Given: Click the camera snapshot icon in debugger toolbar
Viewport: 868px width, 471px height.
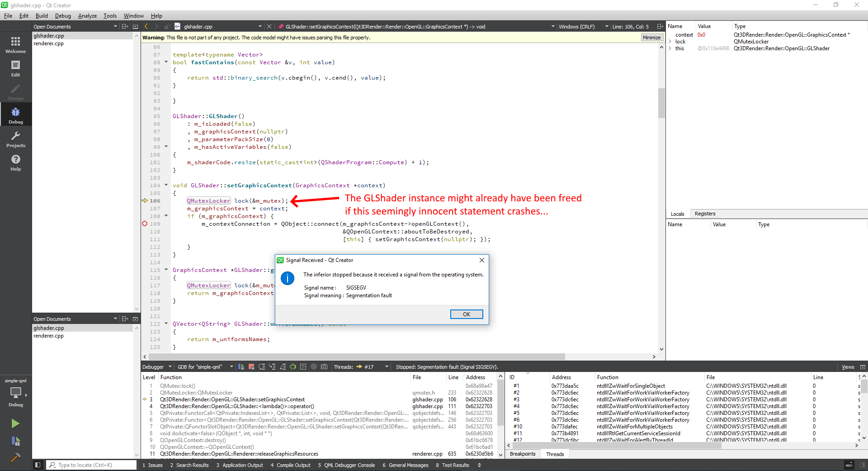Looking at the screenshot, I should [324, 367].
